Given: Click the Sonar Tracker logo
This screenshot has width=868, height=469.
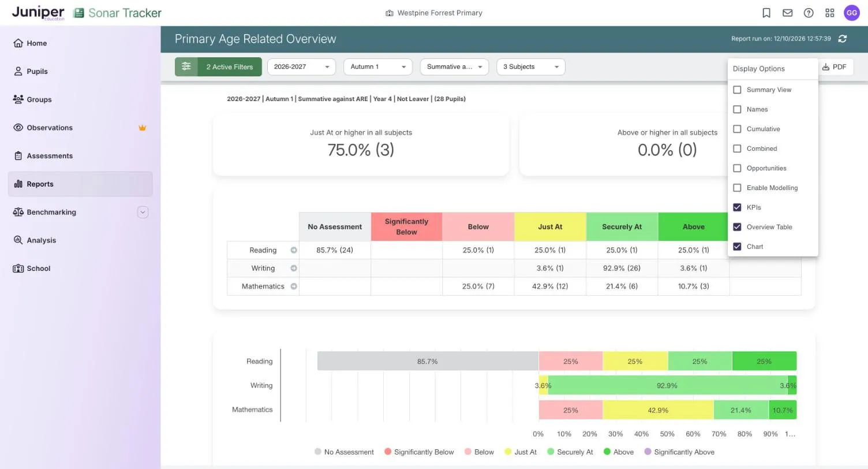Looking at the screenshot, I should pos(118,13).
